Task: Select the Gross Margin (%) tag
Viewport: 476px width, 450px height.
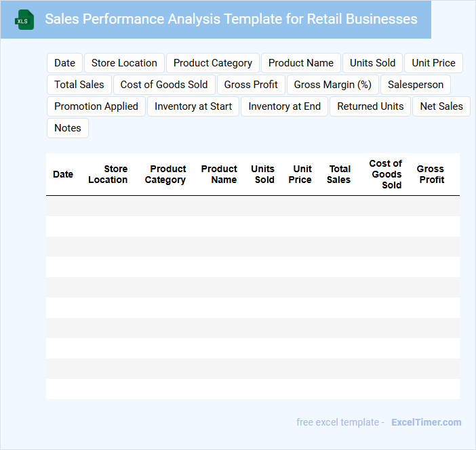Action: 332,85
